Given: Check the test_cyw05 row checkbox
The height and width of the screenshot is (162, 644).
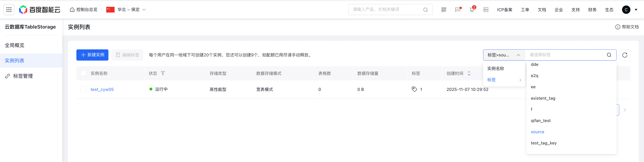Looking at the screenshot, I should click(83, 89).
